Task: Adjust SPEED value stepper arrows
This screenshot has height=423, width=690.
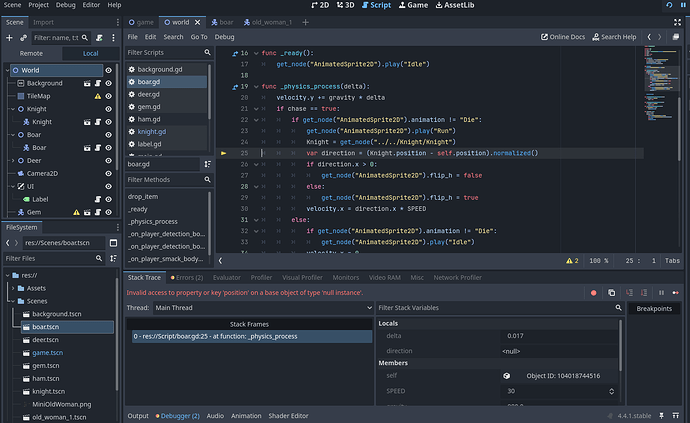Action: pos(611,391)
